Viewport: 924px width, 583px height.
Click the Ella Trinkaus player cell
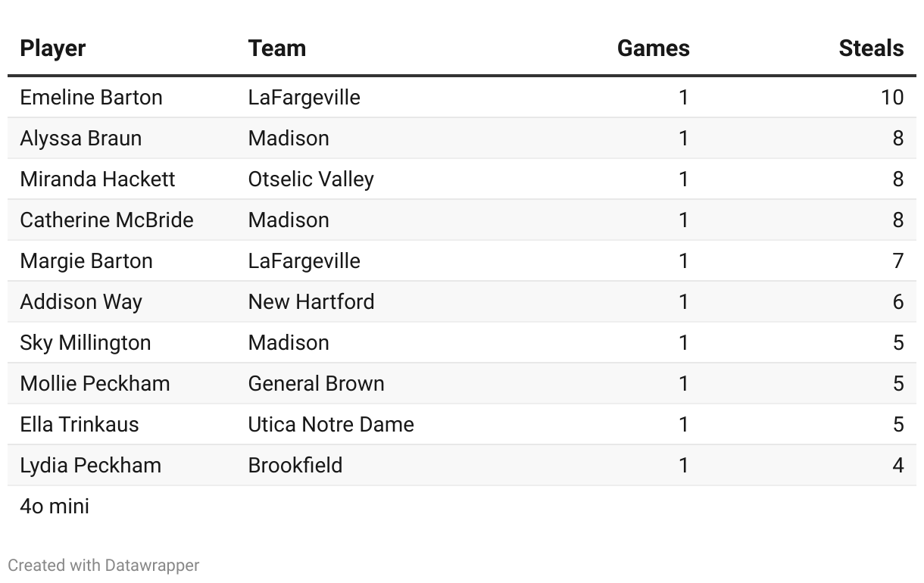click(x=80, y=425)
